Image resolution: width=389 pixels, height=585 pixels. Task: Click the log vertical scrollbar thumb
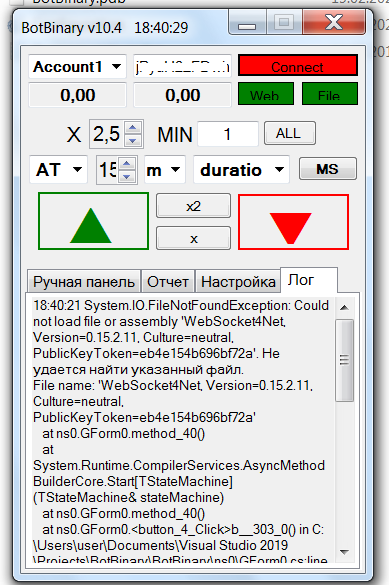[x=344, y=360]
